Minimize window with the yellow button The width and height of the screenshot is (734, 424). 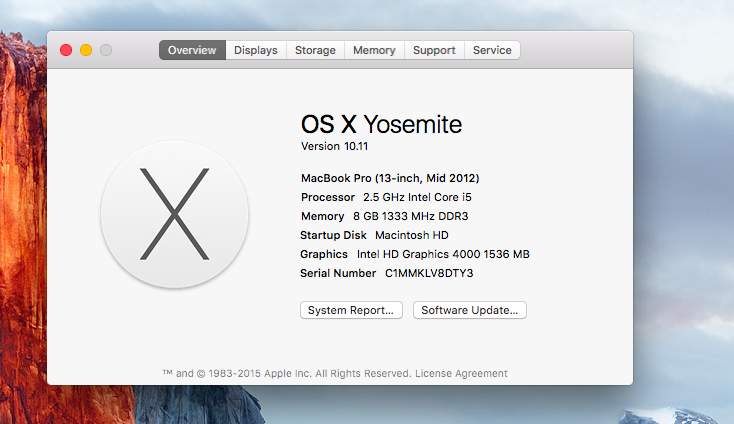pyautogui.click(x=86, y=50)
